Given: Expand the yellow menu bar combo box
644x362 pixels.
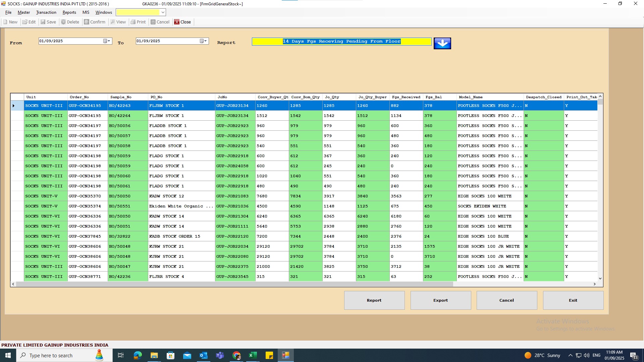Looking at the screenshot, I should click(163, 12).
